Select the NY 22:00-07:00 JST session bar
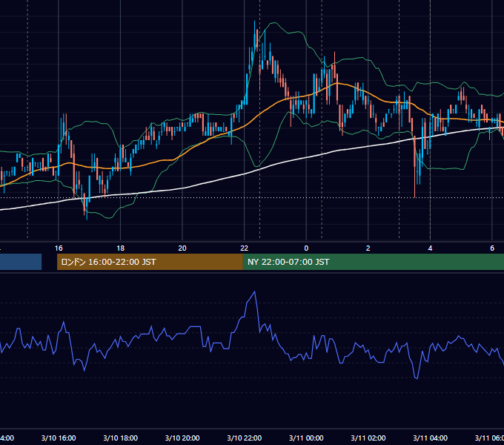 (x=373, y=262)
